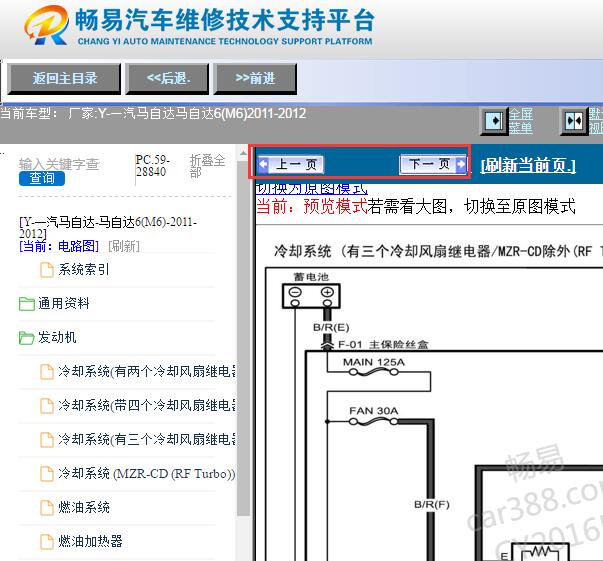This screenshot has height=561, width=603.
Task: Go to previous page with 上一页
Action: tap(291, 165)
